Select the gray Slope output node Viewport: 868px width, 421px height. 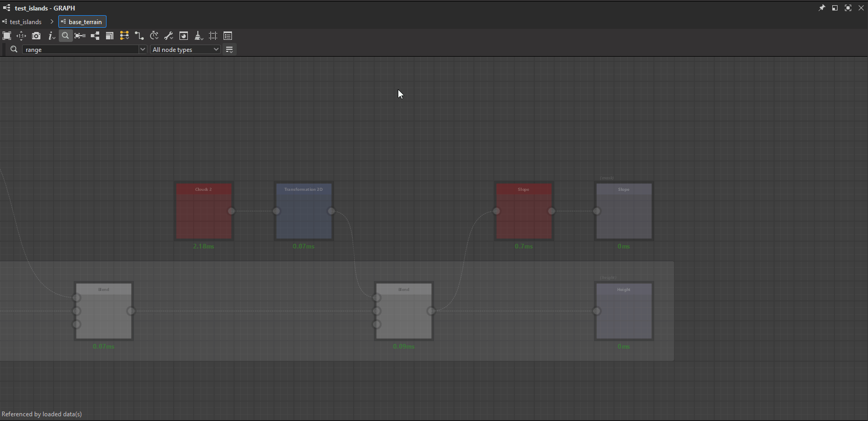point(624,211)
